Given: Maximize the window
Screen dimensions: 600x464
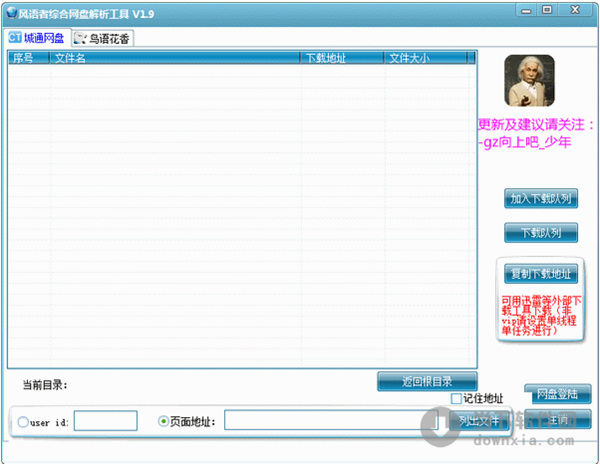Looking at the screenshot, I should point(547,10).
